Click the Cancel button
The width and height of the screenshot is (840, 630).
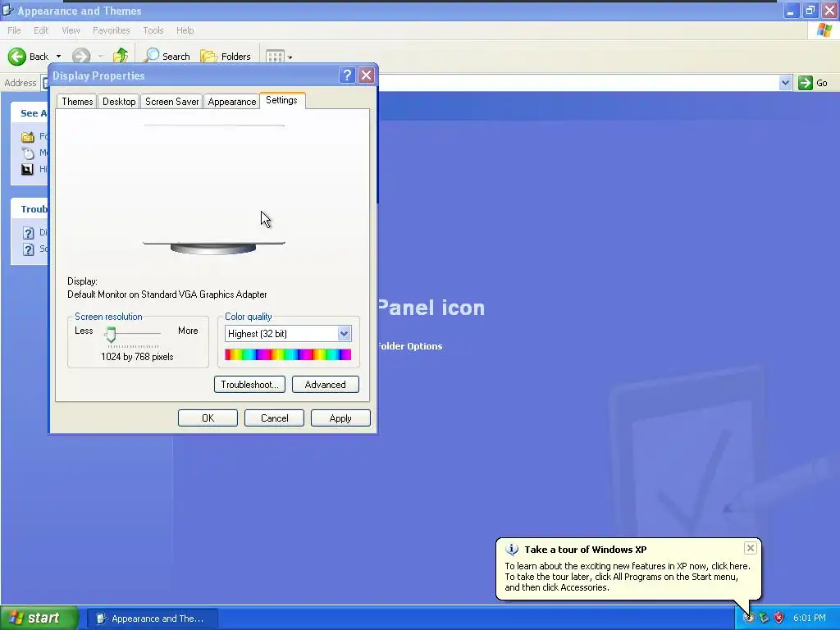click(x=274, y=418)
